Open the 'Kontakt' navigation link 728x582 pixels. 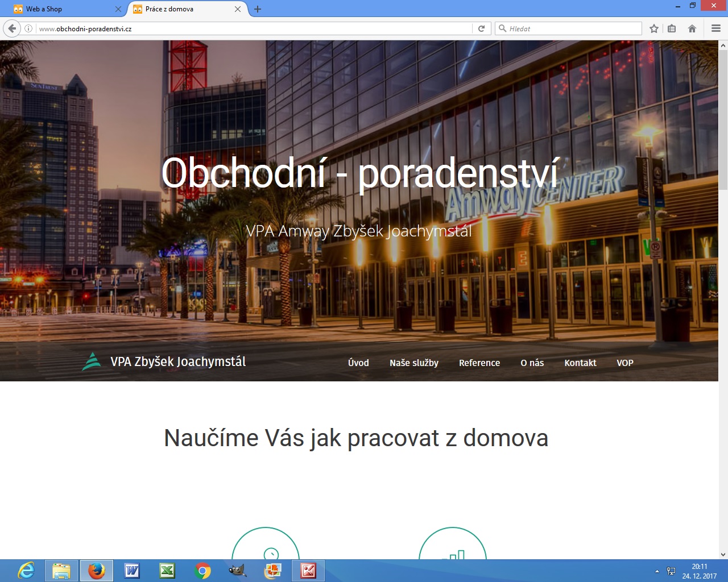(580, 363)
